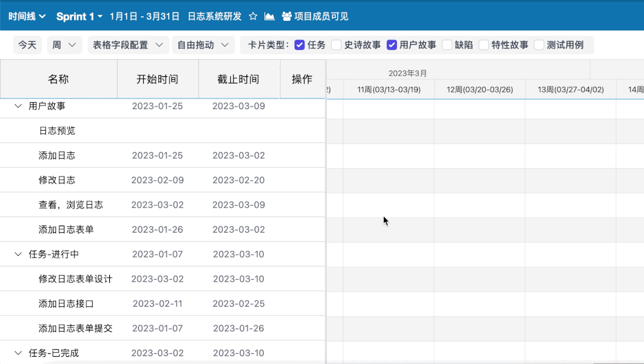Click end date 2023-03-09 of 查看，浏览日志

(x=238, y=205)
